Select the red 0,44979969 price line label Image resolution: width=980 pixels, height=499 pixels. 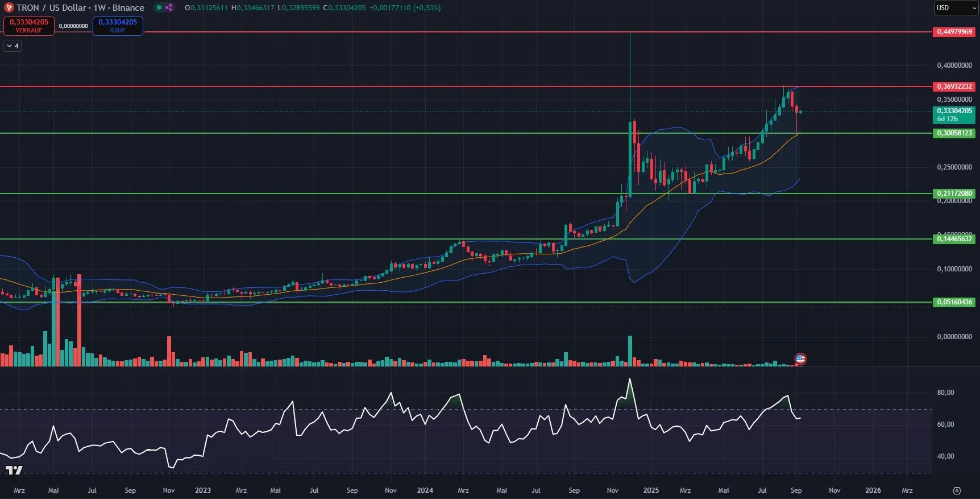954,32
